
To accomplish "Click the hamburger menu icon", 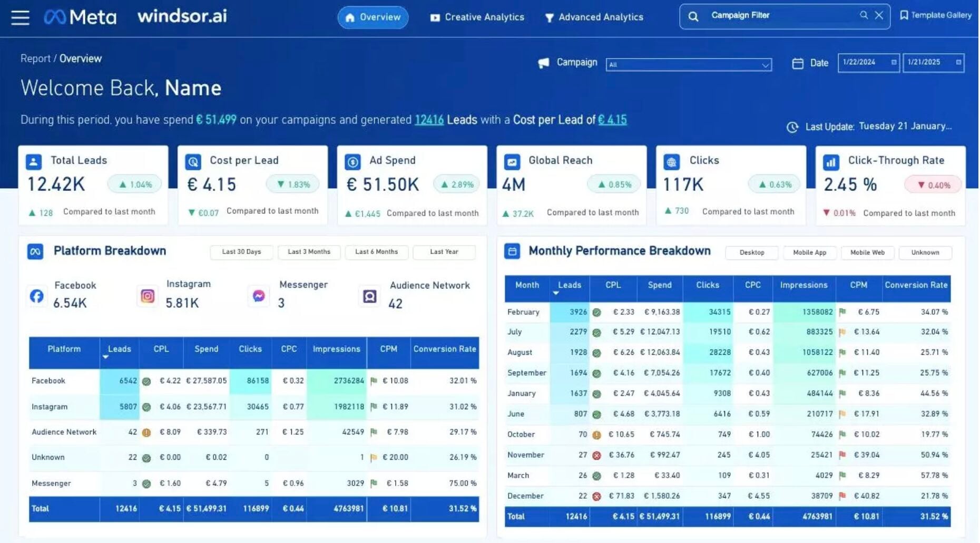I will (x=19, y=17).
